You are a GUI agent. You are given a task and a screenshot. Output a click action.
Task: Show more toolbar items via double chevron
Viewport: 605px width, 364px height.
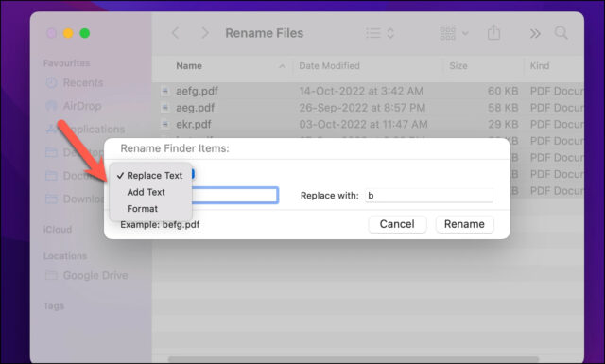[x=535, y=34]
